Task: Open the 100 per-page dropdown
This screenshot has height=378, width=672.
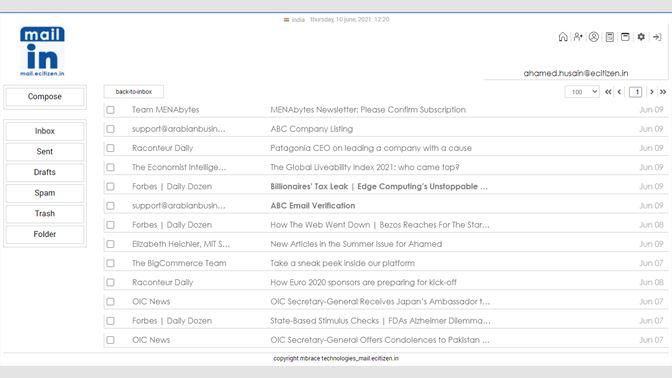Action: tap(582, 92)
